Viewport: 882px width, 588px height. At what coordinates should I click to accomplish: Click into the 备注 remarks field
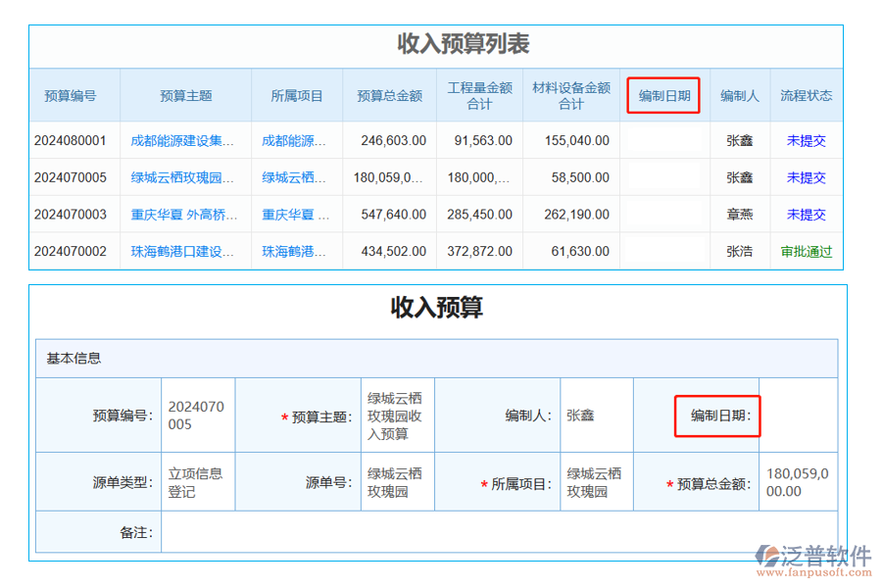pos(498,532)
